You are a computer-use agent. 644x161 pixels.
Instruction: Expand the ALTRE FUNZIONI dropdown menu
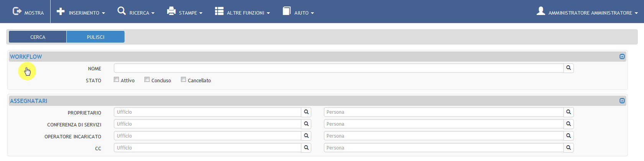pyautogui.click(x=242, y=12)
